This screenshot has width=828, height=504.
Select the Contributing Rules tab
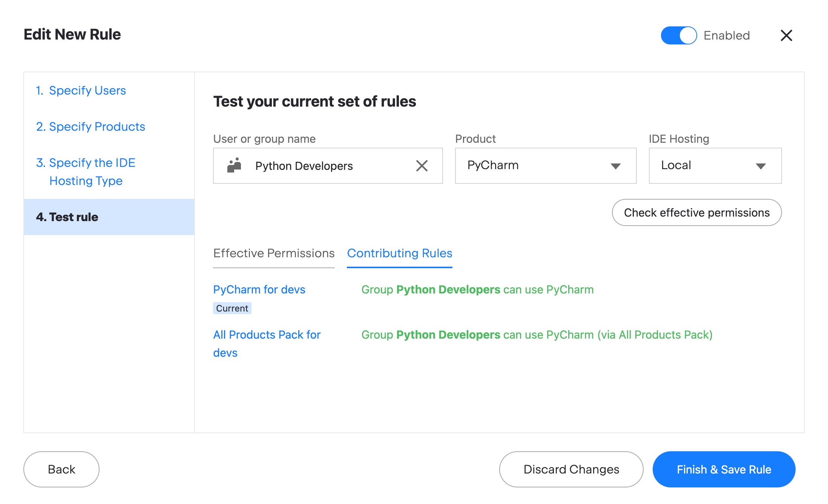(x=399, y=253)
